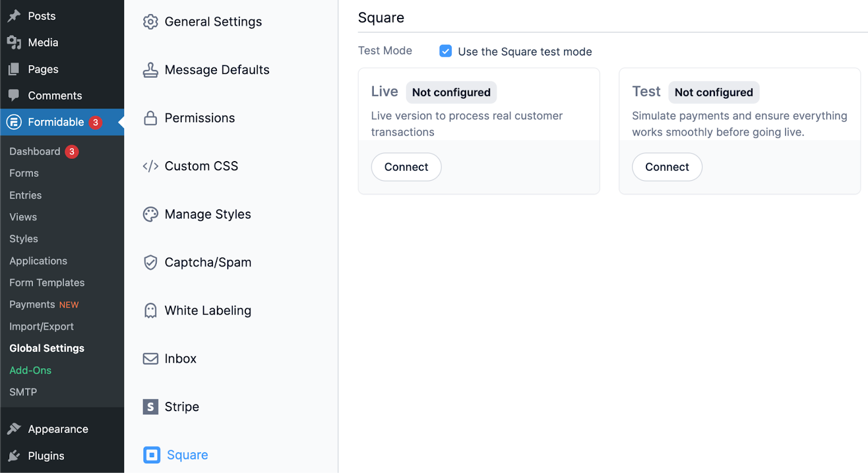This screenshot has width=868, height=473.
Task: Click the Comments bubble icon
Action: click(x=14, y=95)
